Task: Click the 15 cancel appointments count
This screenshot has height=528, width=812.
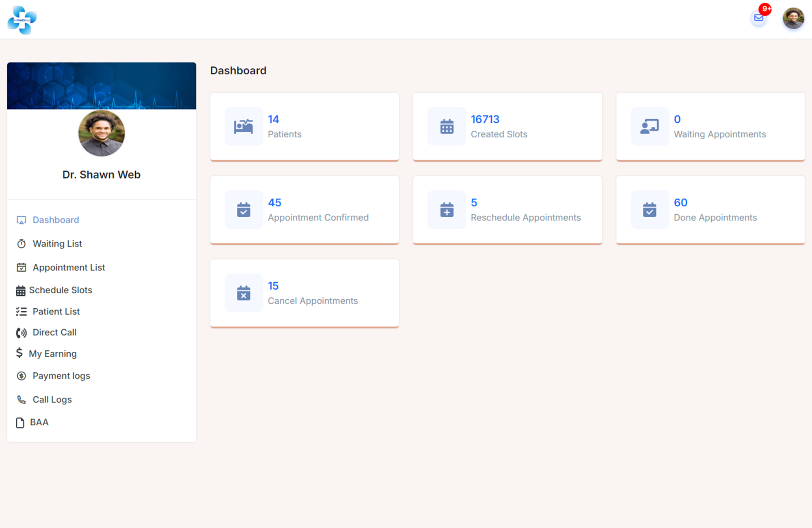Action: tap(273, 286)
